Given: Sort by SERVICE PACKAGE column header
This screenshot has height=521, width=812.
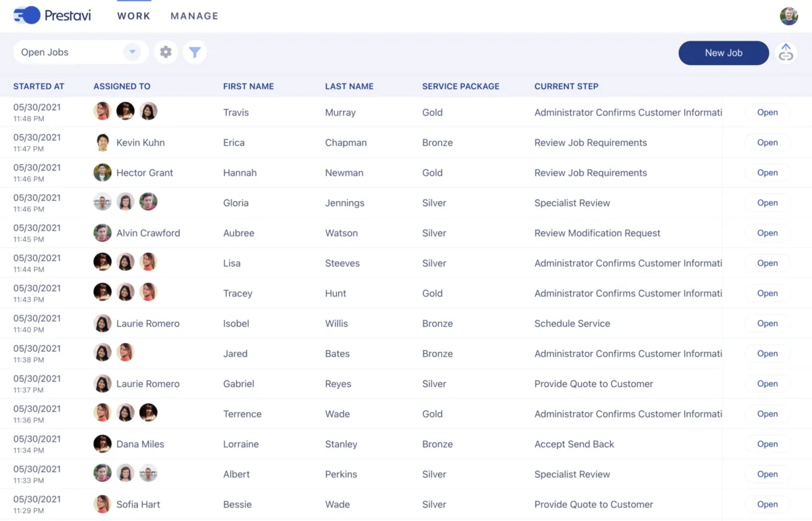Looking at the screenshot, I should pos(460,86).
